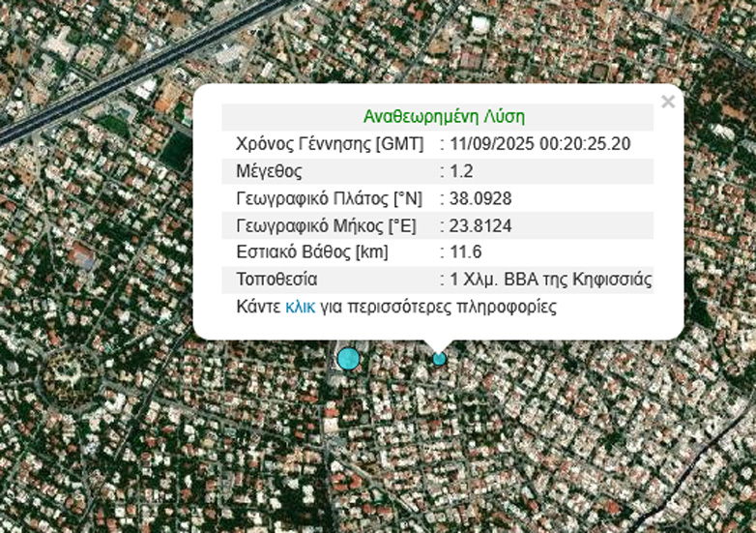Click the latitude value 38.0928
Image resolution: width=756 pixels, height=533 pixels.
click(x=480, y=198)
